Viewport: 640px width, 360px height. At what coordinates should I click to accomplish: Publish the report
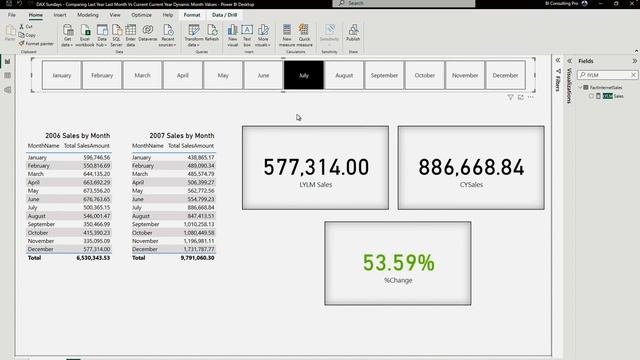pyautogui.click(x=353, y=33)
